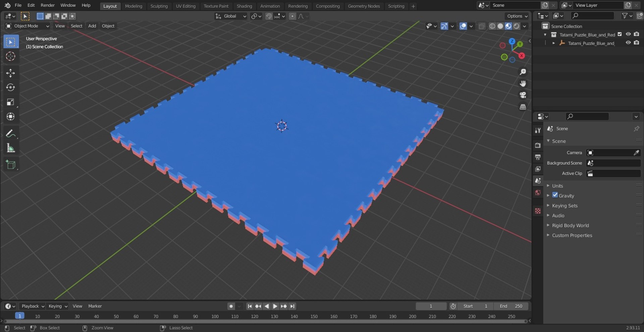This screenshot has width=644, height=332.
Task: Exclude Tatami_Puzzle collection from view layer checkbox
Action: pos(620,34)
